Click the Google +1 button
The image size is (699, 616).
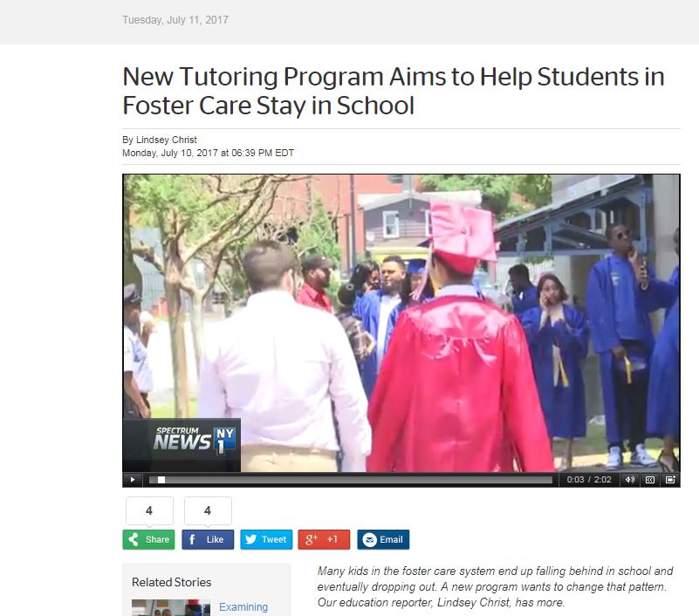point(324,539)
